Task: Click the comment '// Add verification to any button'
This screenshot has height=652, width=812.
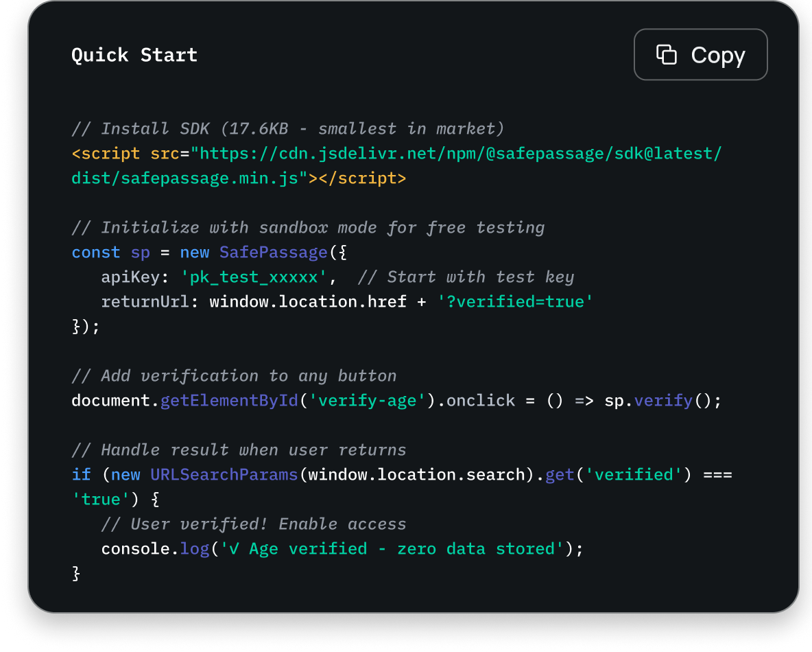Action: (x=234, y=375)
